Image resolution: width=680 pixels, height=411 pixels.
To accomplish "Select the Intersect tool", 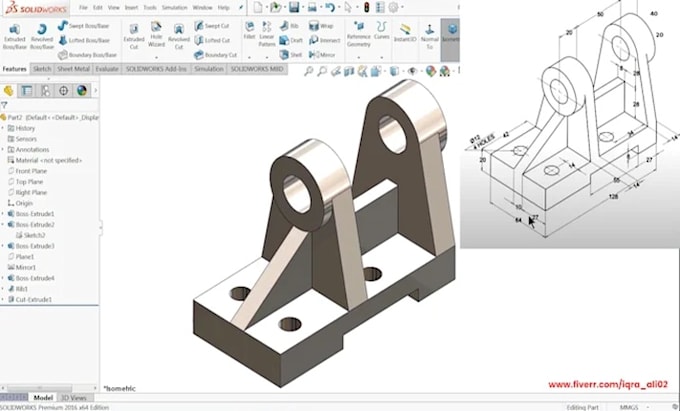I will [324, 40].
